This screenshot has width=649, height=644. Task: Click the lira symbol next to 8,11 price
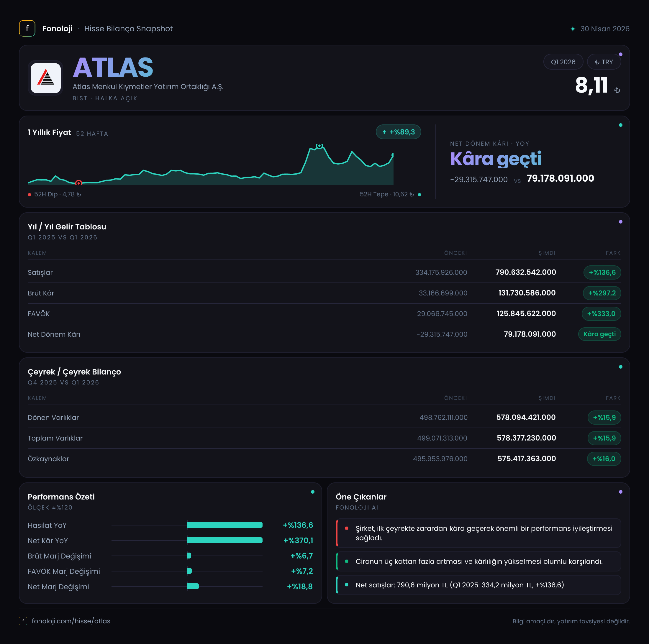coord(617,90)
